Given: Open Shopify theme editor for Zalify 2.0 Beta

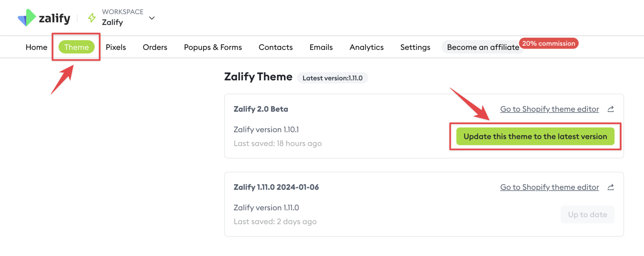Looking at the screenshot, I should pyautogui.click(x=549, y=109).
